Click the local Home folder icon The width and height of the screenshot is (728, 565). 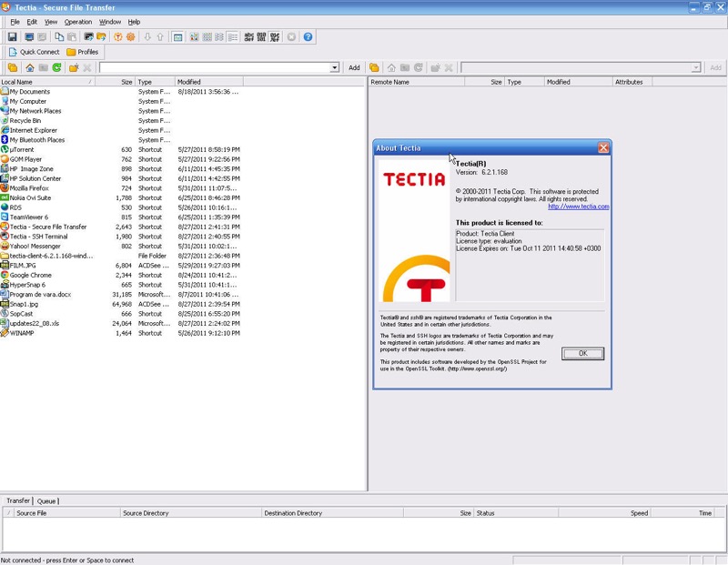29,68
